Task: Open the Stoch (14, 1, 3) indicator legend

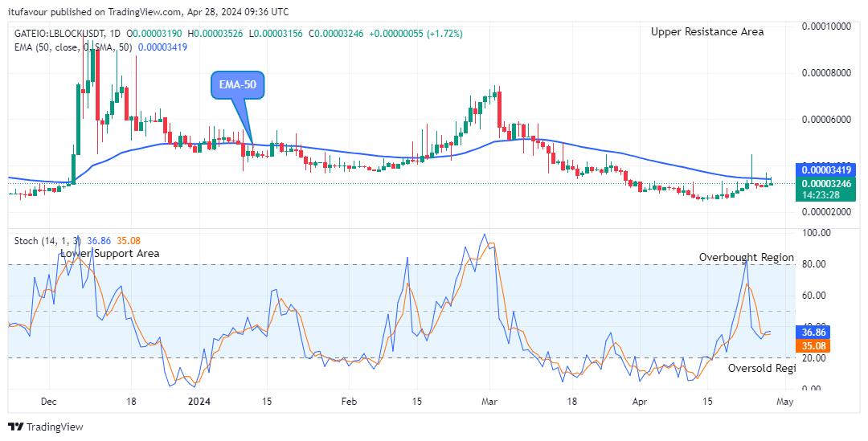Action: [47, 241]
